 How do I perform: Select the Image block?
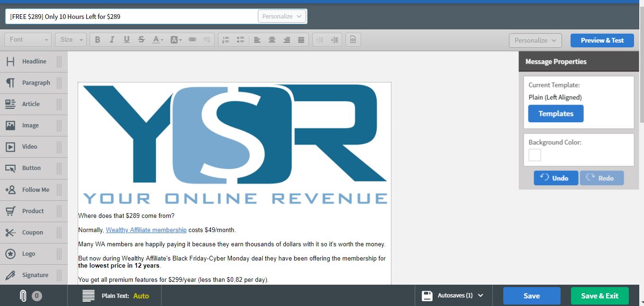(x=34, y=126)
